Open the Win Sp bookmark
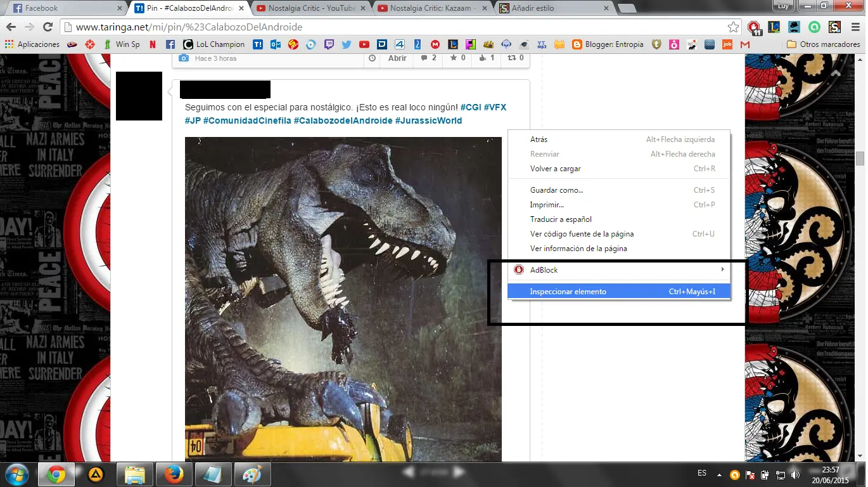Screen dimensions: 868x487 click(122, 44)
